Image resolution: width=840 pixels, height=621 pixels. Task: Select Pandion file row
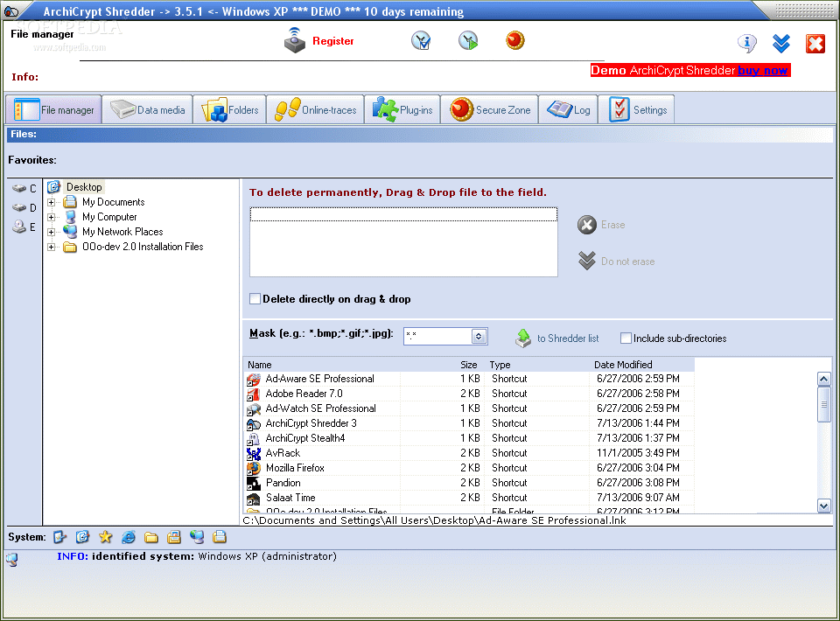(x=469, y=483)
